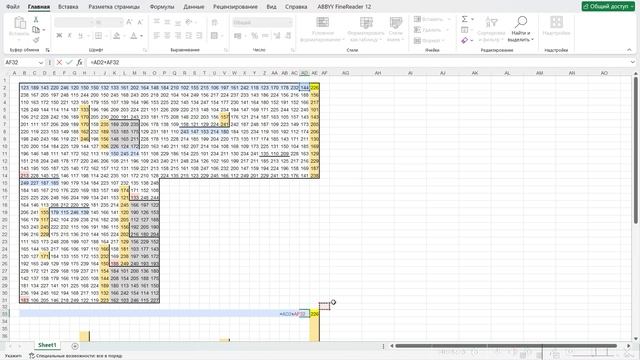
Task: Select the Sheet1 tab
Action: point(47,345)
